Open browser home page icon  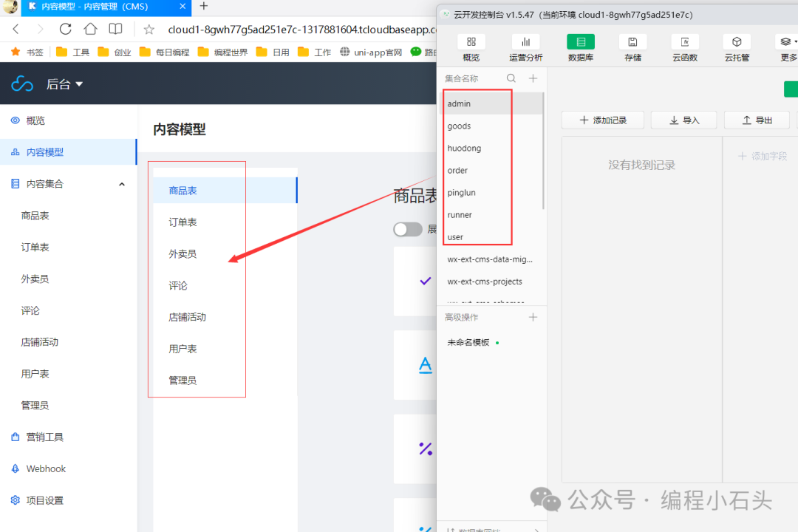point(91,29)
